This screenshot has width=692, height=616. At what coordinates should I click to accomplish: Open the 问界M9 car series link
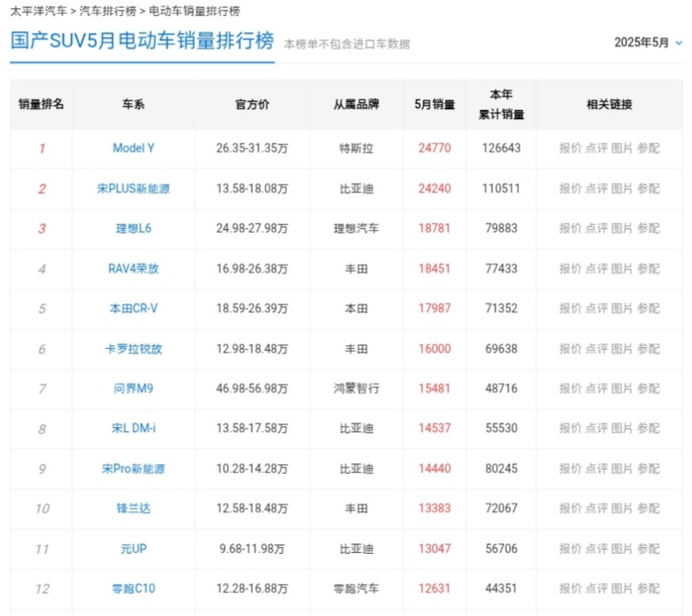[133, 389]
